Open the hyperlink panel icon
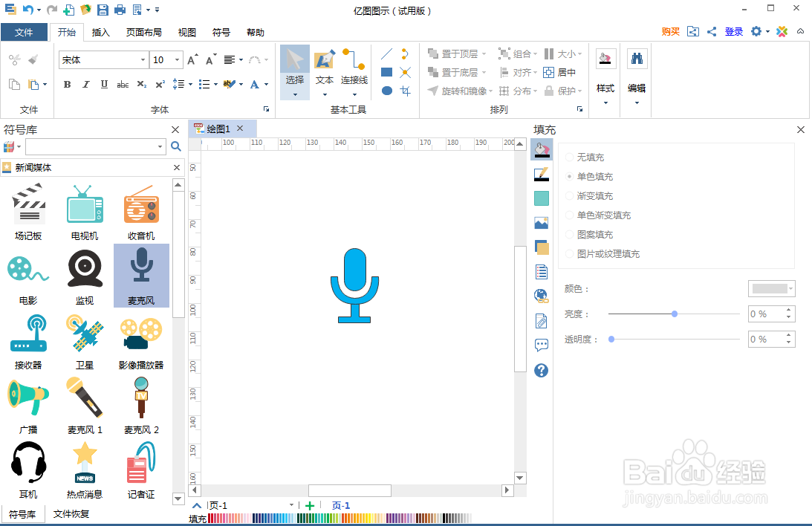This screenshot has height=526, width=812. [x=541, y=296]
